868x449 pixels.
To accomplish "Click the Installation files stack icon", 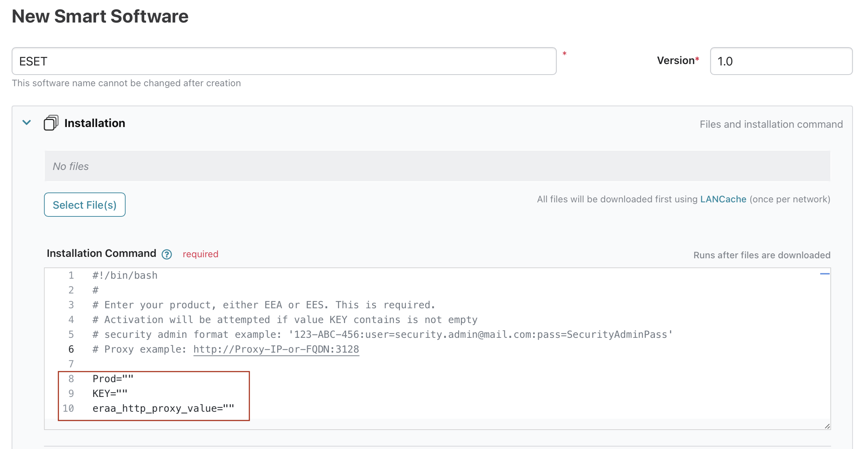I will point(51,123).
